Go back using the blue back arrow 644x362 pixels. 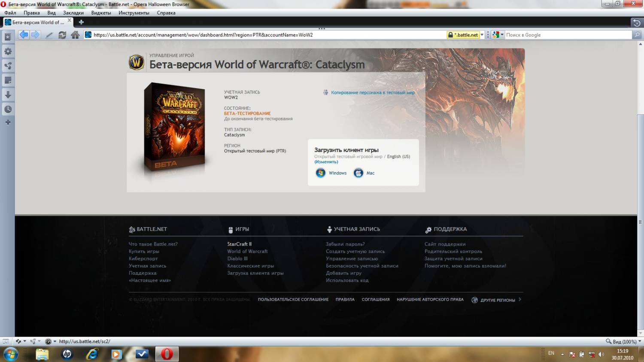24,35
